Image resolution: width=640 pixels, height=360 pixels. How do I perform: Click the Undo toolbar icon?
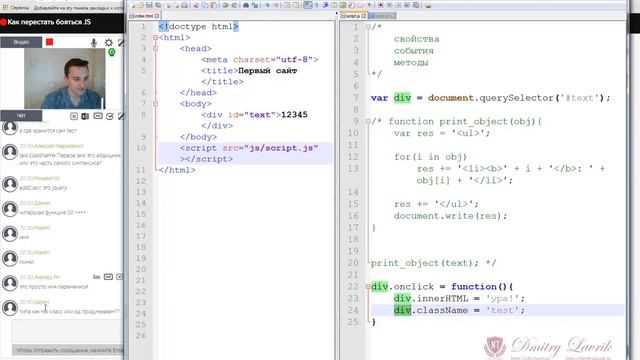coord(225,5)
